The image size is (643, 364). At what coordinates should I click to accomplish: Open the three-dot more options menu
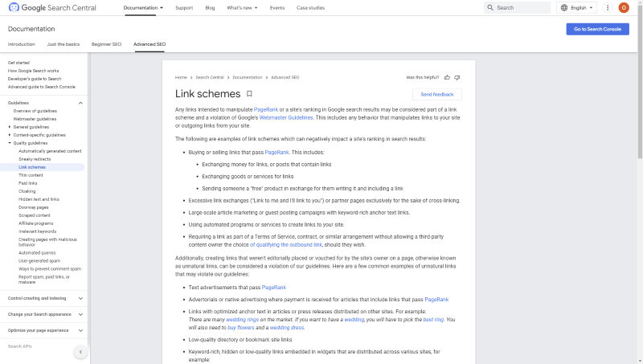point(608,7)
